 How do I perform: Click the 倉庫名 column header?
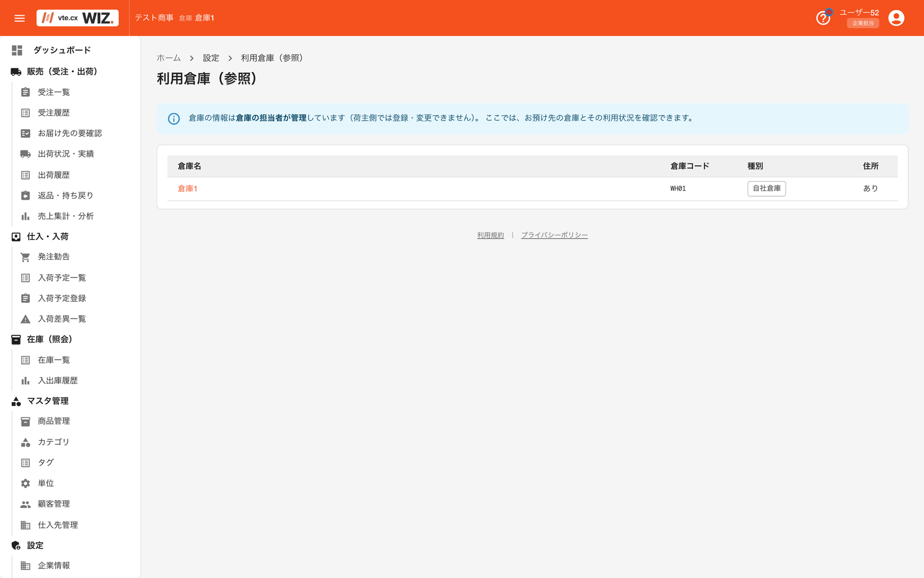[189, 166]
